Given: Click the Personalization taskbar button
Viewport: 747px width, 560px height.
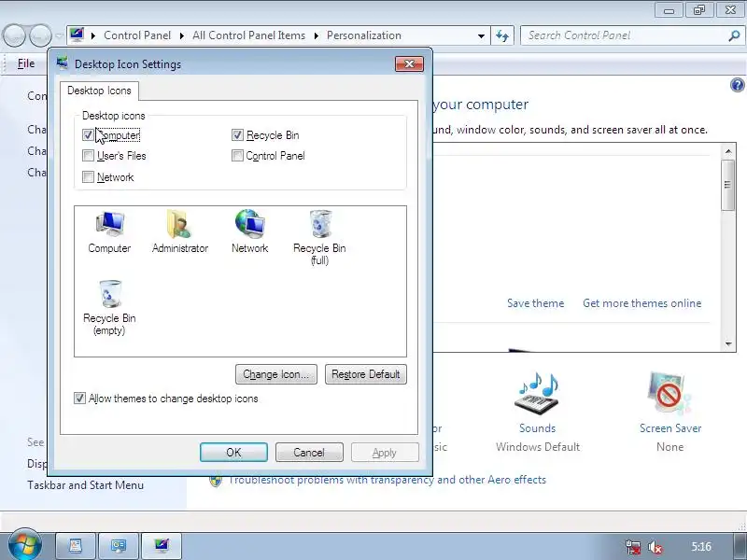Looking at the screenshot, I should click(162, 546).
